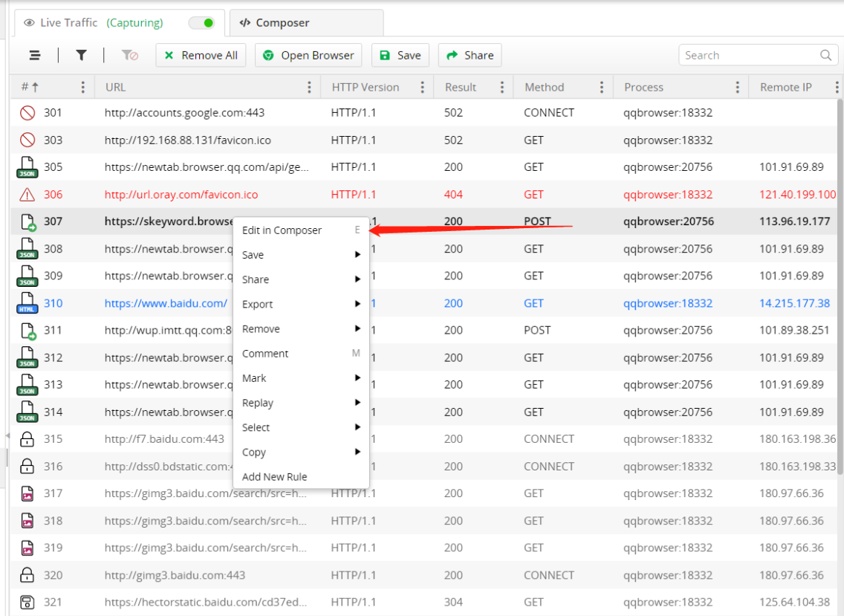
Task: Click the JSON file icon on session 312
Action: point(27,357)
